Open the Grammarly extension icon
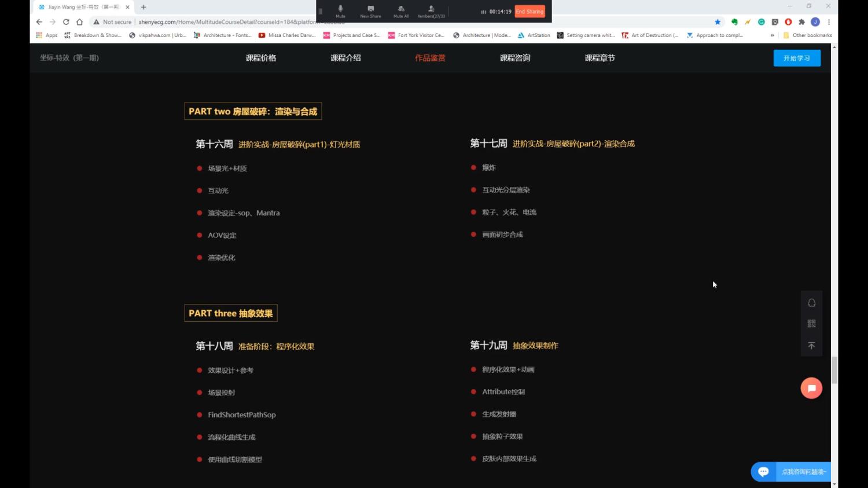 click(762, 22)
